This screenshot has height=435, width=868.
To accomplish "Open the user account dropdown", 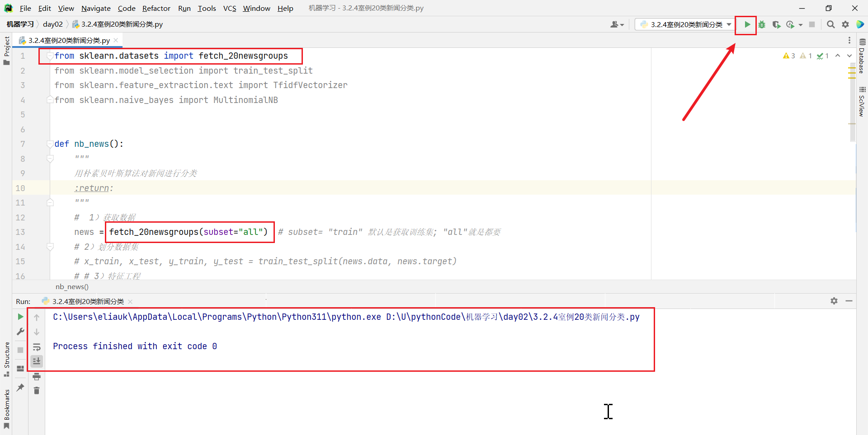I will tap(617, 24).
